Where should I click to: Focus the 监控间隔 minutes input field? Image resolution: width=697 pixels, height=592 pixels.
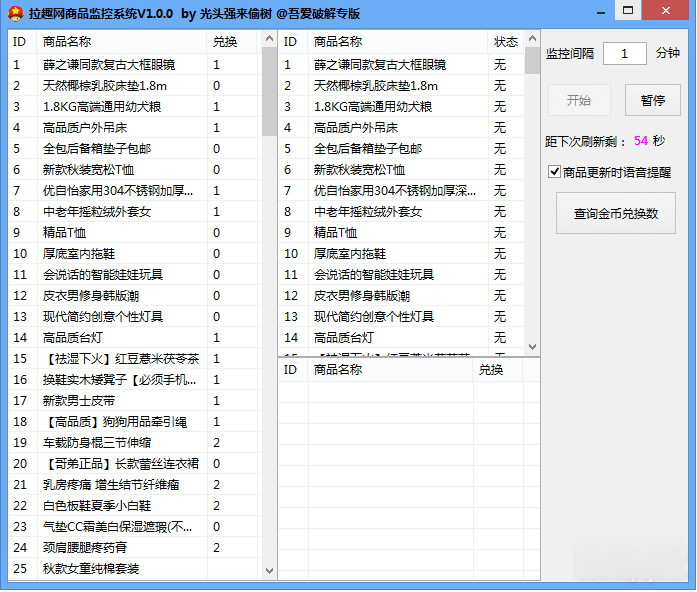625,54
